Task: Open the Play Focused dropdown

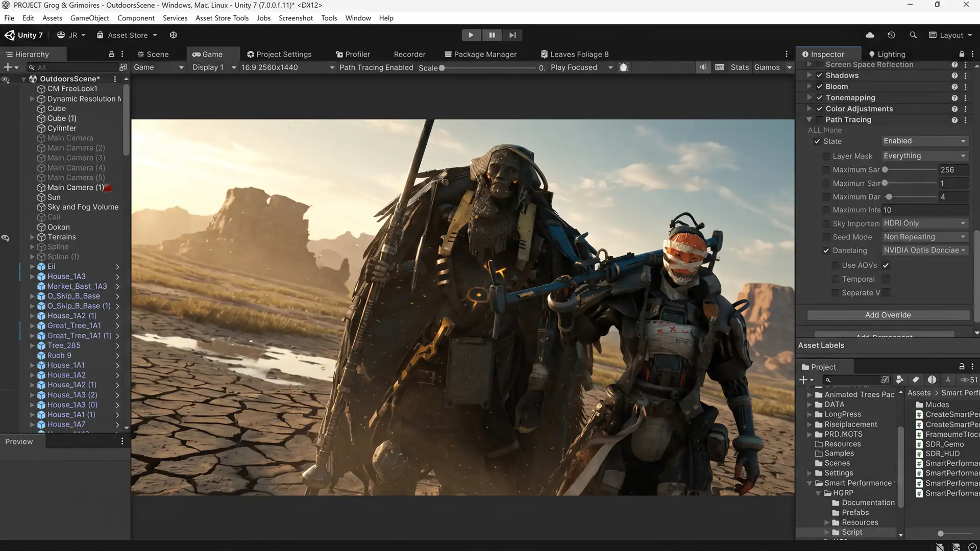Action: (x=581, y=67)
